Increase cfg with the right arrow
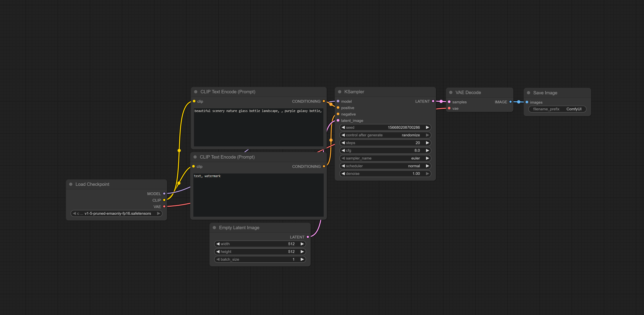 pyautogui.click(x=428, y=150)
